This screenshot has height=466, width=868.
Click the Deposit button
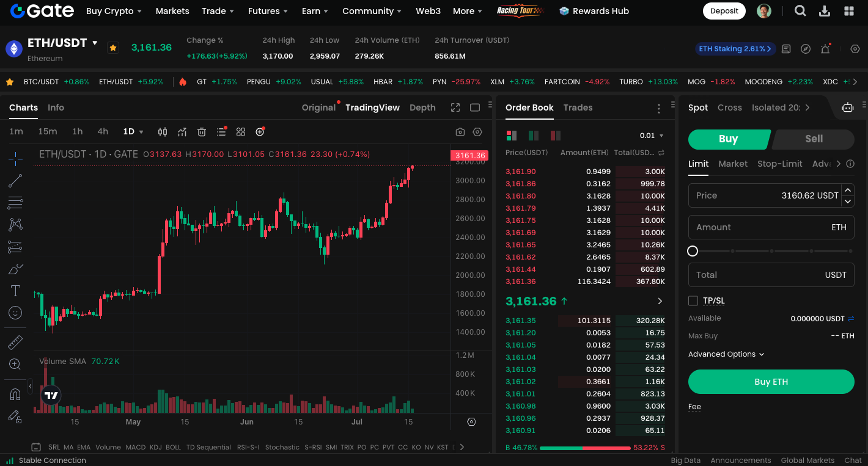pos(724,11)
